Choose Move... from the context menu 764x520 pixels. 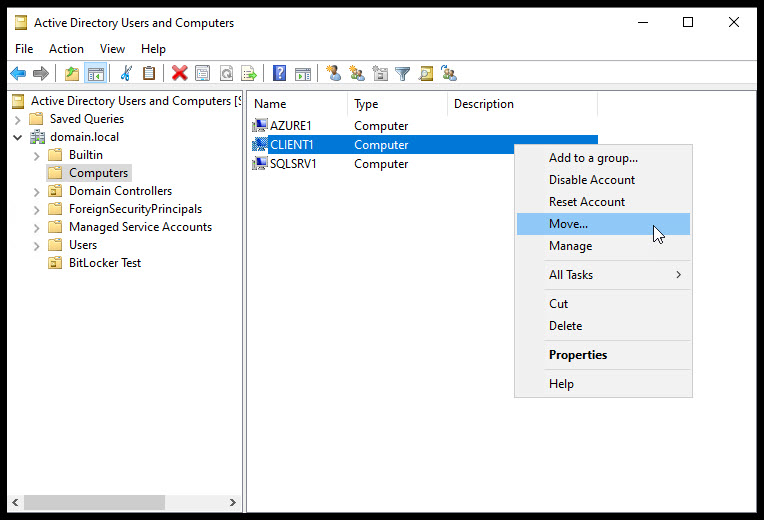(603, 224)
